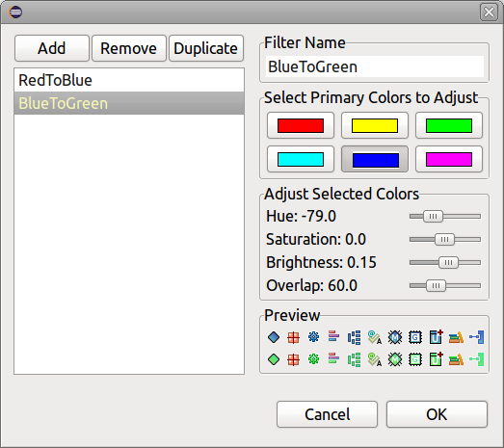Click the Overlap: 60.0 value label

(312, 286)
